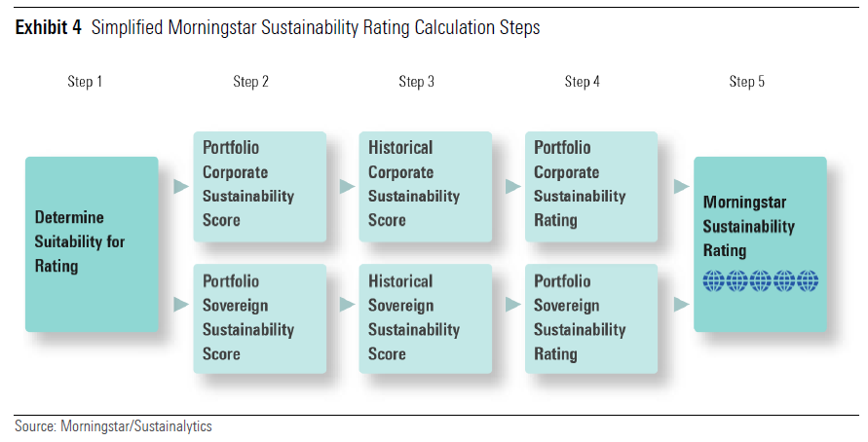Click the Source: Morningstar/Sustainalytics text

[113, 426]
